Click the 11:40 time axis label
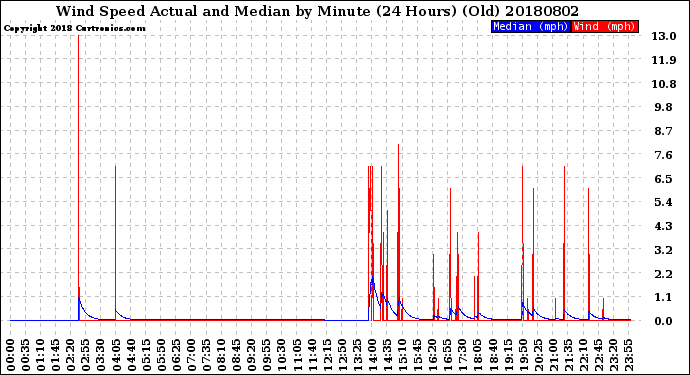This screenshot has width=690, height=375. click(313, 355)
